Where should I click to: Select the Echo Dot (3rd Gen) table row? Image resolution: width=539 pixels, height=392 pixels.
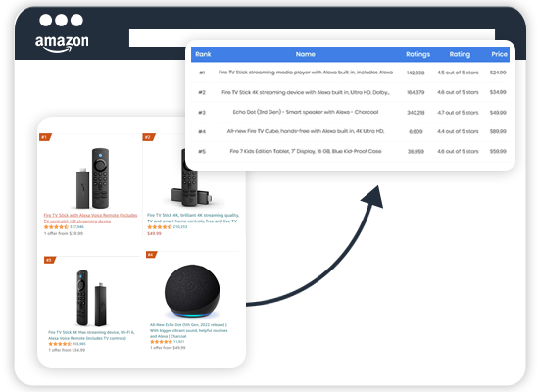click(350, 112)
